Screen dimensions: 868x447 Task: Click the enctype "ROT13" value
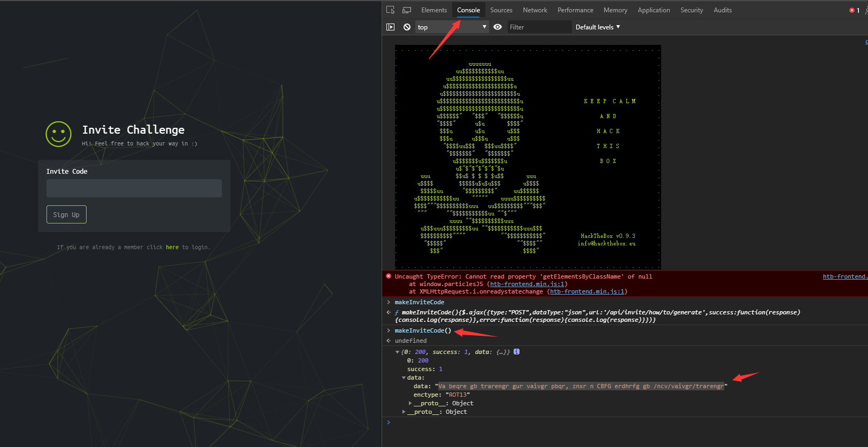(x=458, y=395)
